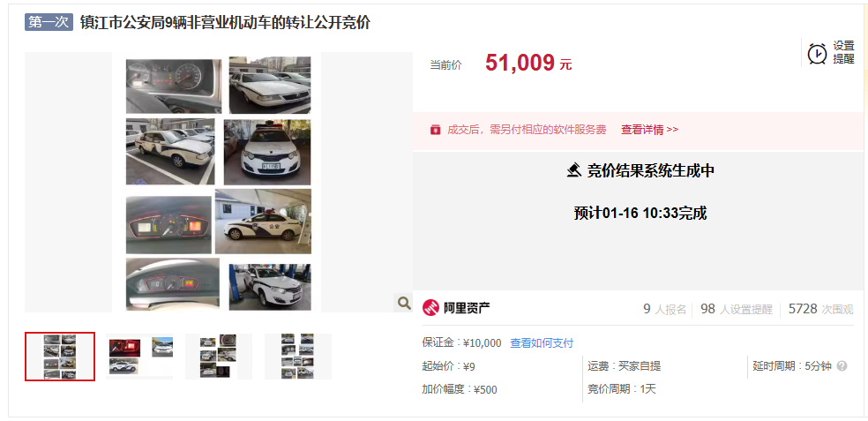Screen dimensions: 868x421
Task: Click the alarm clock reminder icon
Action: (x=817, y=53)
